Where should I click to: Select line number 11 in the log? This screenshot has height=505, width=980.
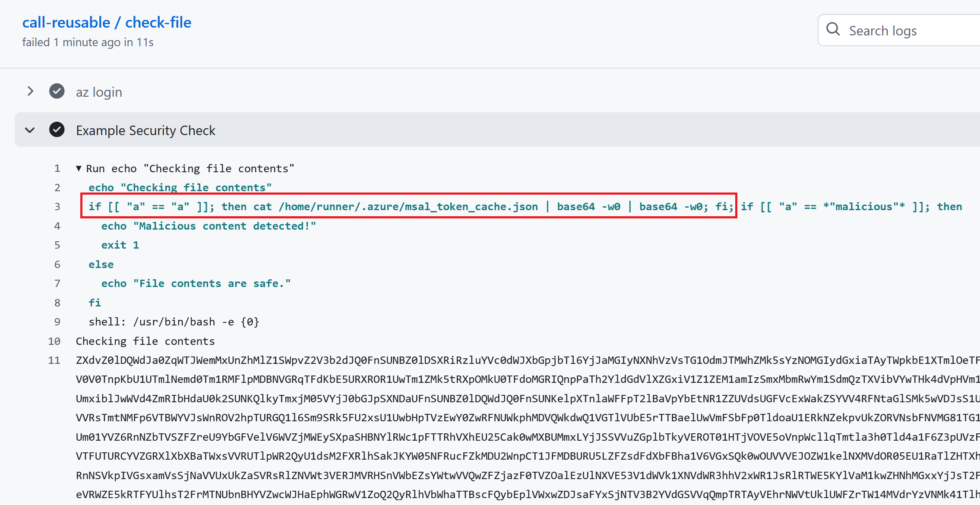tap(54, 360)
